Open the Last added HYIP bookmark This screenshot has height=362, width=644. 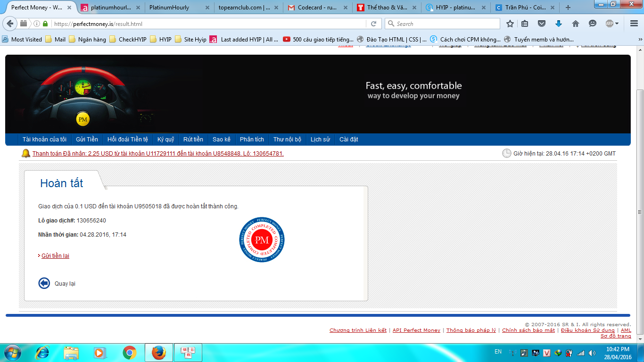click(x=244, y=40)
